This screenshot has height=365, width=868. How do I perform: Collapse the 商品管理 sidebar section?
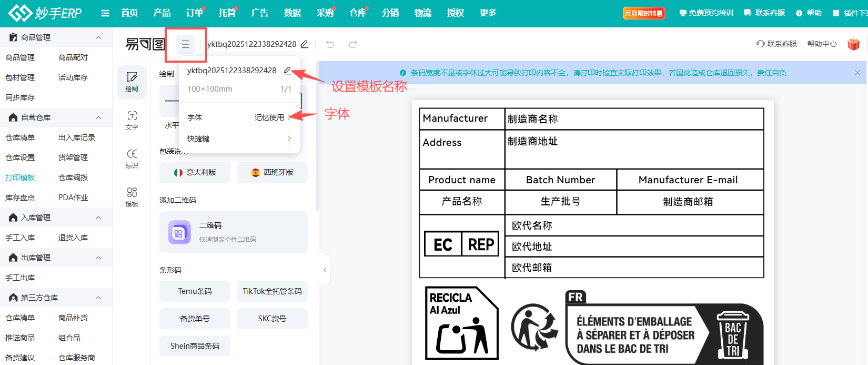98,37
